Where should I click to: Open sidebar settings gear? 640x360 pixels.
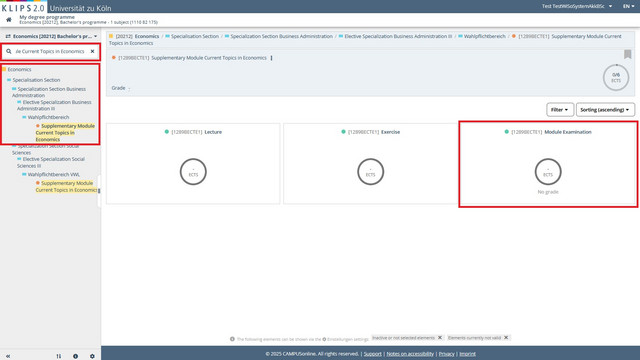pos(92,356)
